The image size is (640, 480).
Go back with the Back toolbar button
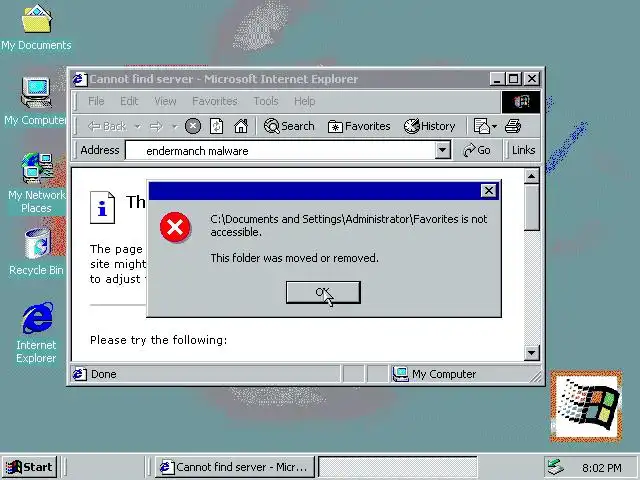point(107,126)
